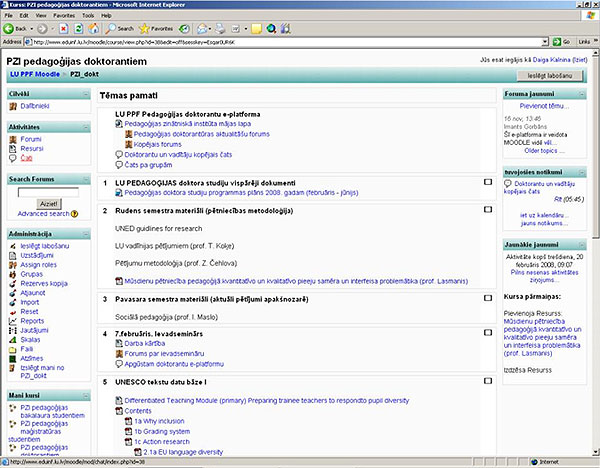Click the Reset icon in Administrācija
This screenshot has width=600, height=468.
[13, 312]
